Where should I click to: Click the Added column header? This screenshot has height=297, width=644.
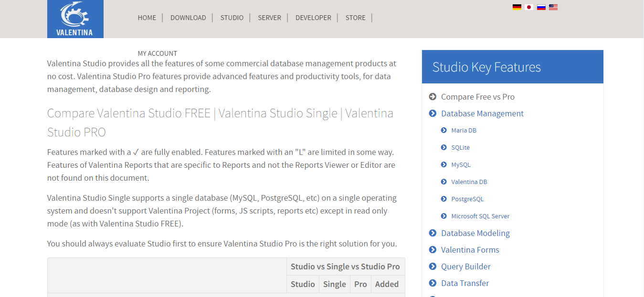point(387,284)
